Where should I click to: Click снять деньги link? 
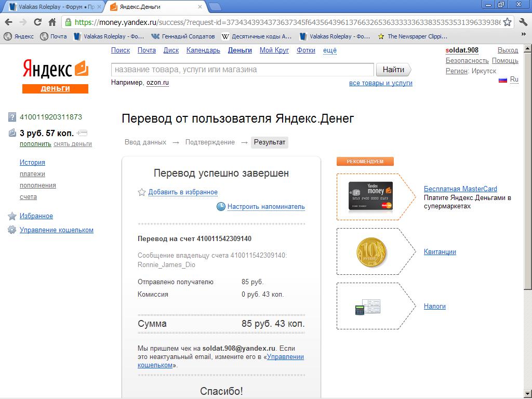tap(73, 144)
